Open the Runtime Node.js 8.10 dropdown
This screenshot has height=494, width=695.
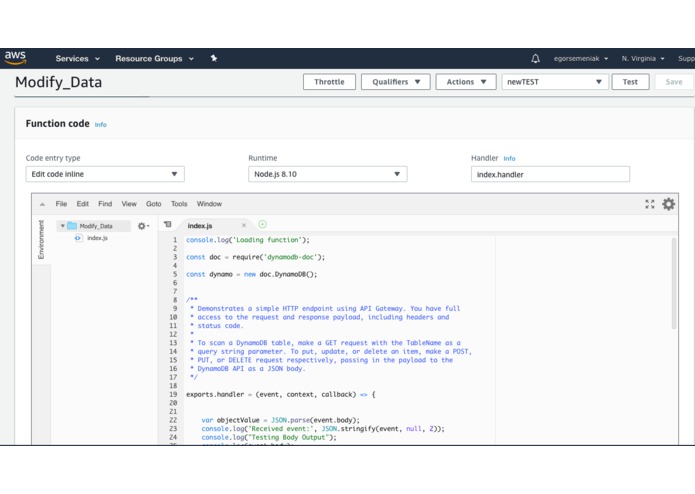(328, 174)
